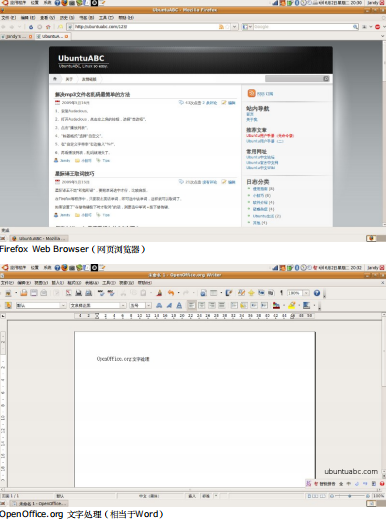Click the zoom slider in Writer status bar
386x522 pixels.
pyautogui.click(x=350, y=496)
